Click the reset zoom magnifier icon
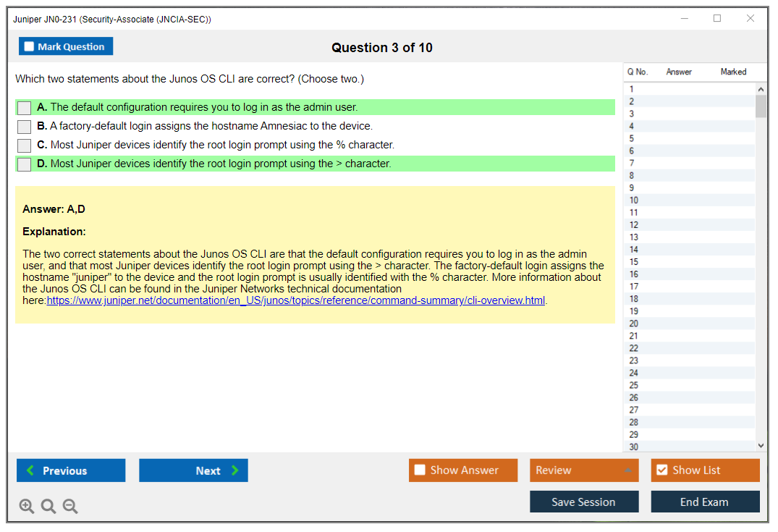This screenshot has width=778, height=532. [x=48, y=507]
